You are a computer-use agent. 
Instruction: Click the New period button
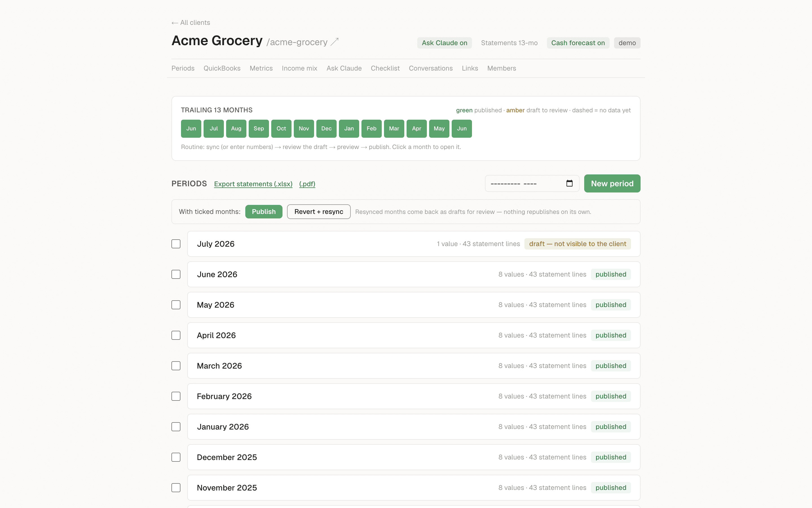click(612, 183)
